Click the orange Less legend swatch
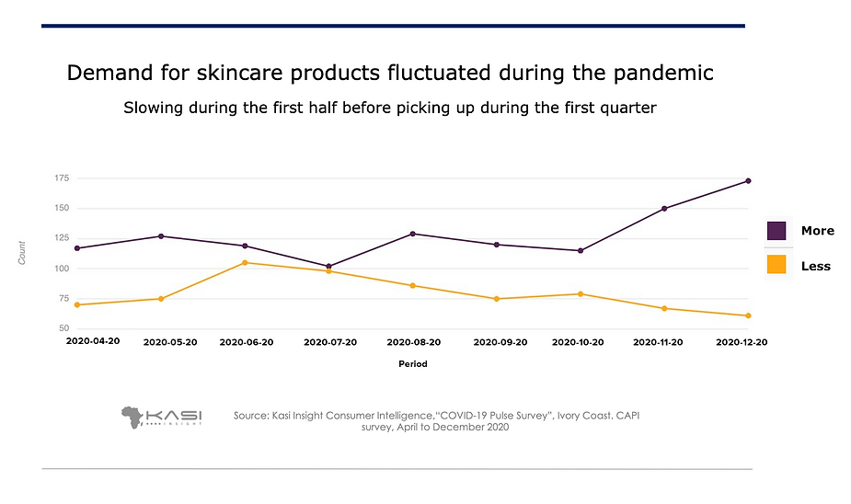Viewport: 851px width, 504px height. pos(776,264)
